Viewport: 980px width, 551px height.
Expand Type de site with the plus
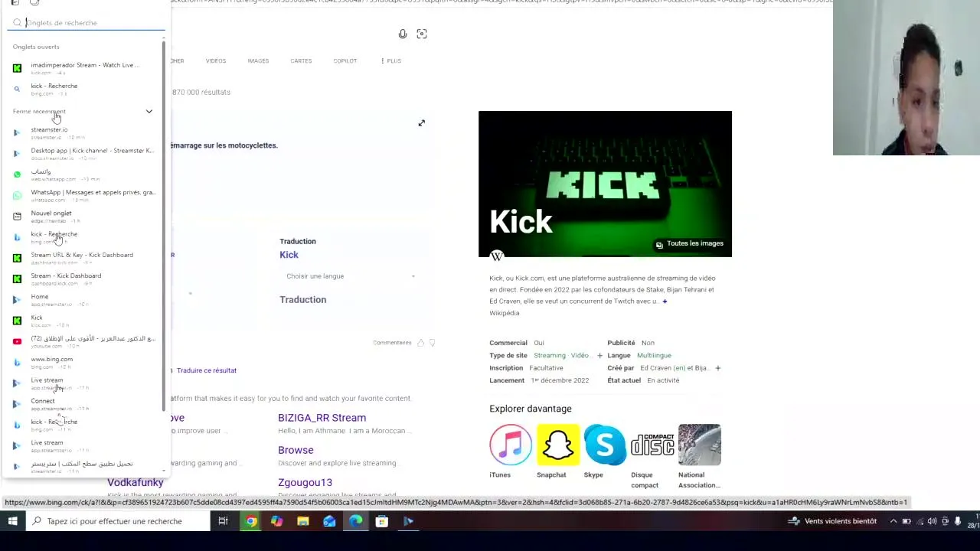coord(599,356)
